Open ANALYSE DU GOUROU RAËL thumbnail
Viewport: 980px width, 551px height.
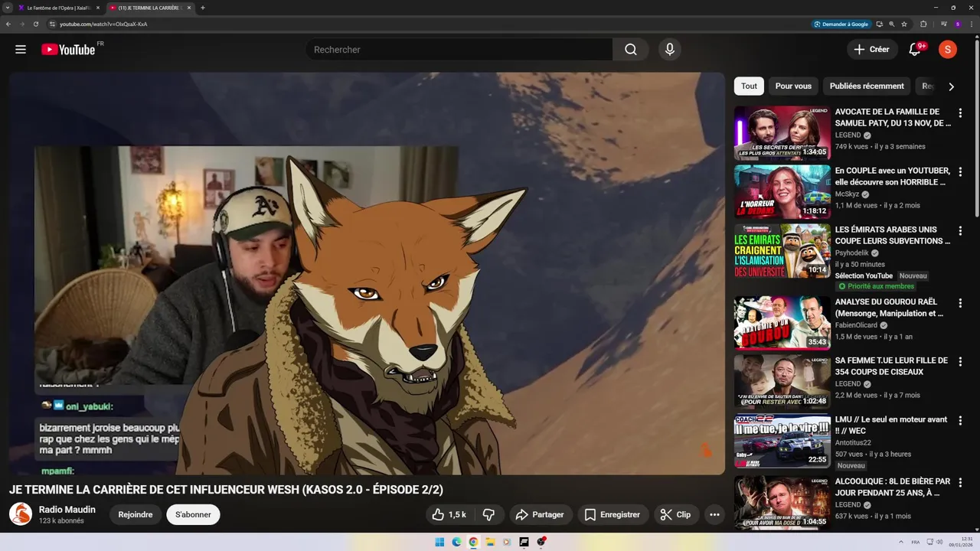tap(782, 323)
